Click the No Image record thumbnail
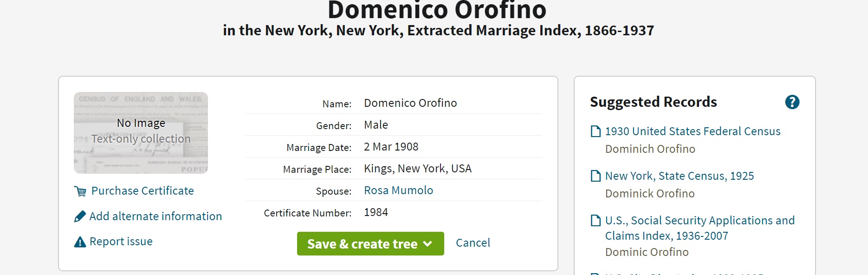This screenshot has height=275, width=868. pyautogui.click(x=141, y=133)
